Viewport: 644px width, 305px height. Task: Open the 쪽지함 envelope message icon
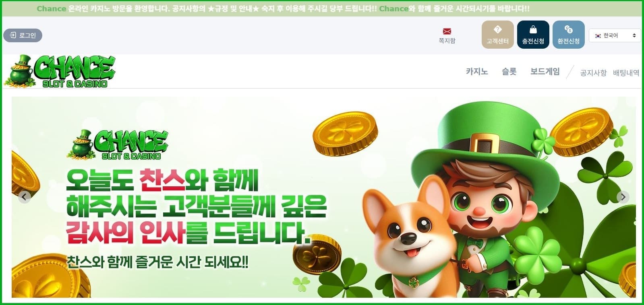447,31
